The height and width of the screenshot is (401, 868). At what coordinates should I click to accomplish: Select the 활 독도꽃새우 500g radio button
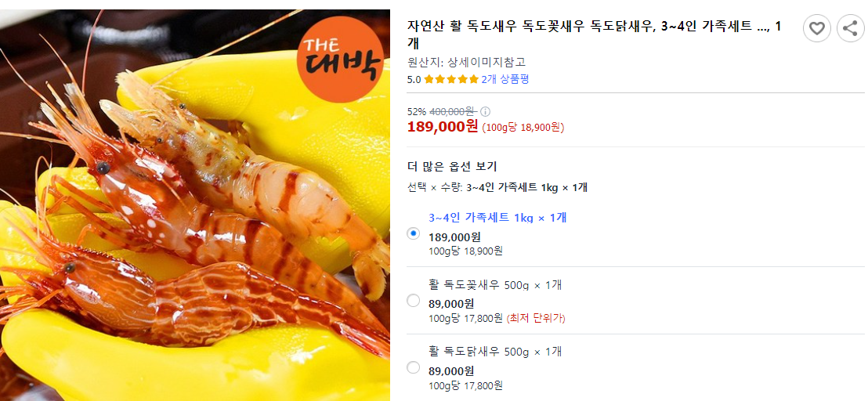pyautogui.click(x=413, y=300)
